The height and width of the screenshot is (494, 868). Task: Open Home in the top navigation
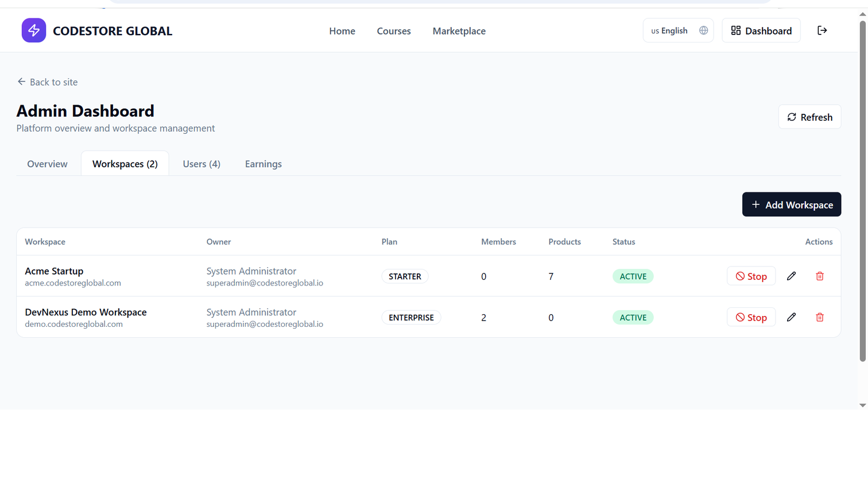(342, 31)
